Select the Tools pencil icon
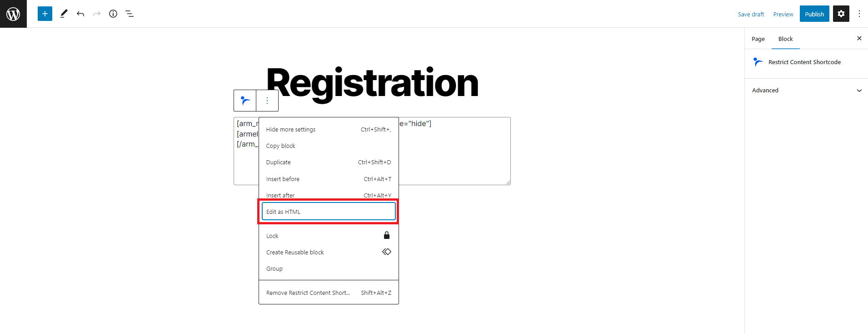This screenshot has width=868, height=334. [x=64, y=14]
